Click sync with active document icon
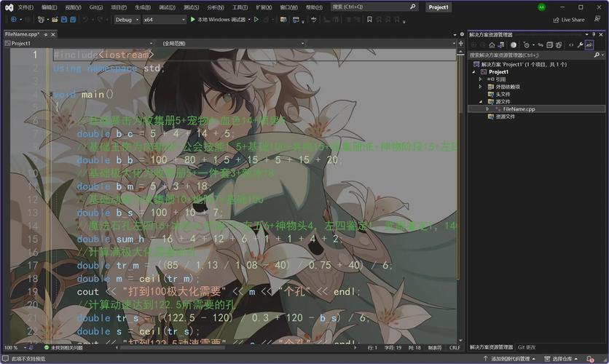Image resolution: width=609 pixels, height=364 pixels. (541, 45)
